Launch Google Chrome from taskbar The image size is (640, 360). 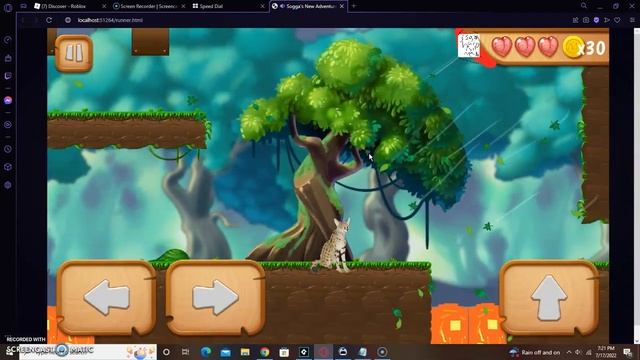coord(264,352)
